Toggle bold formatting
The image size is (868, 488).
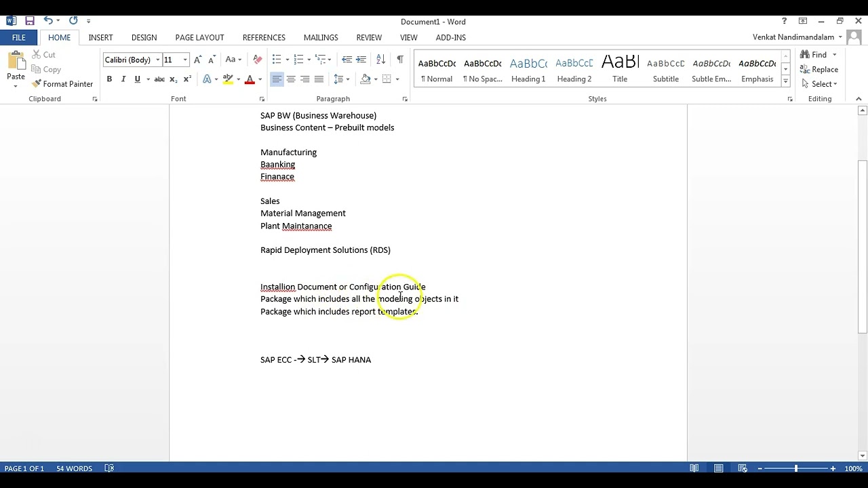click(109, 79)
